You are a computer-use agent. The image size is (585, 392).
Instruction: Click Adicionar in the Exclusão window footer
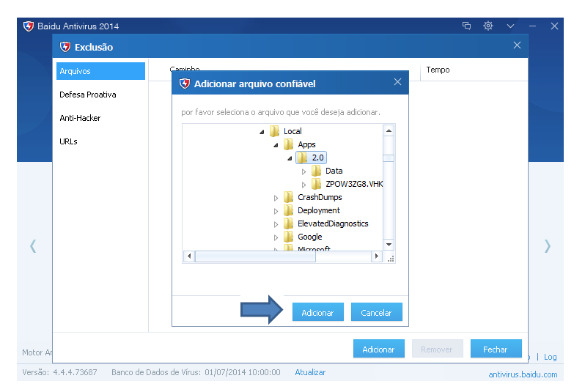379,349
